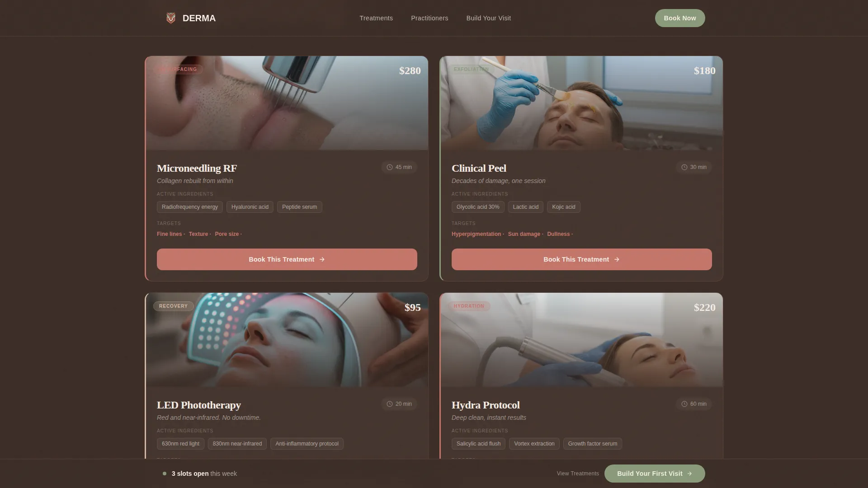868x488 pixels.
Task: Follow the View Treatments link
Action: 578,474
